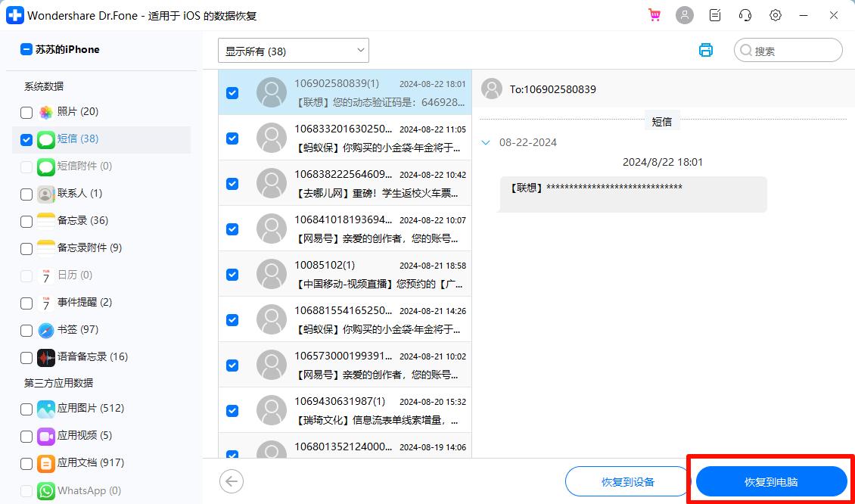Click the 恢复到电脑 button
855x504 pixels.
[x=771, y=481]
